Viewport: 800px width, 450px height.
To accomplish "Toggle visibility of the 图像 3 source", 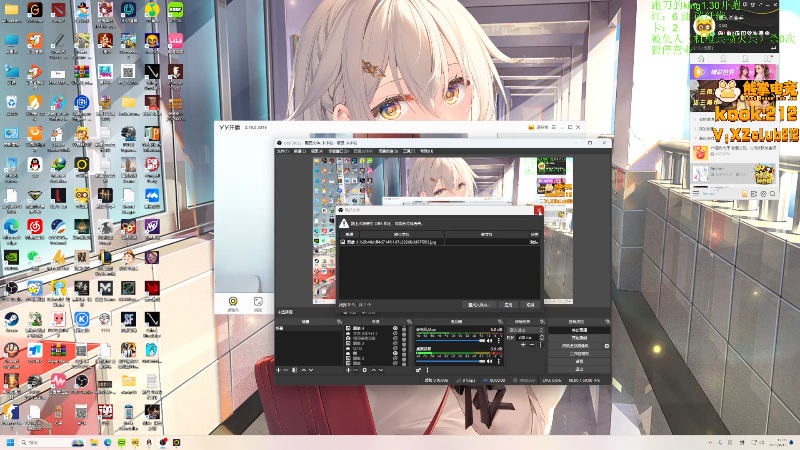I will [395, 343].
